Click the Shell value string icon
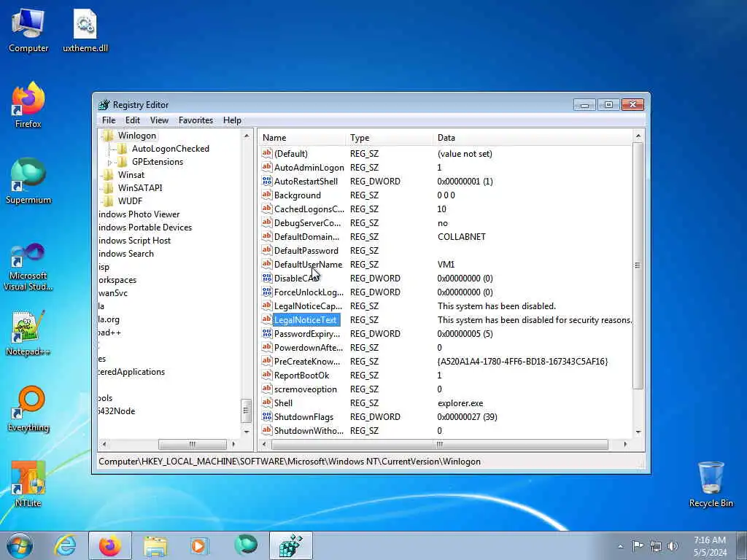 click(267, 402)
